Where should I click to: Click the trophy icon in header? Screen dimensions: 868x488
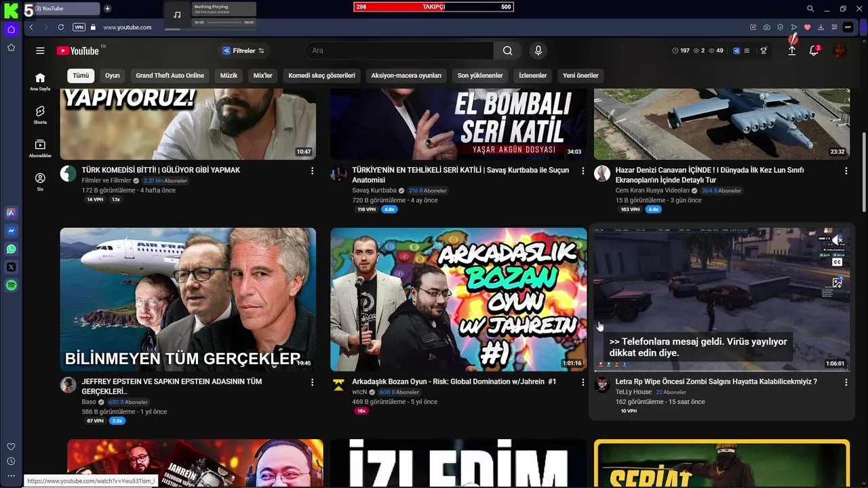tap(764, 51)
